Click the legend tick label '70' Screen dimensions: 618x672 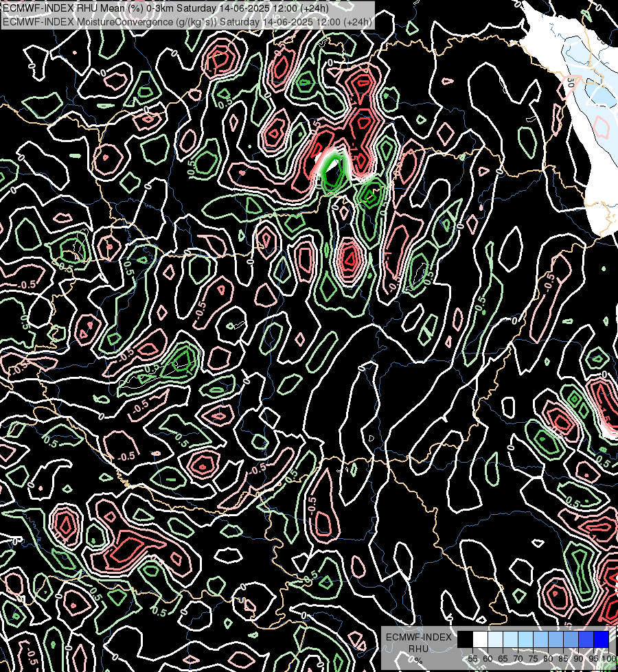click(x=518, y=659)
